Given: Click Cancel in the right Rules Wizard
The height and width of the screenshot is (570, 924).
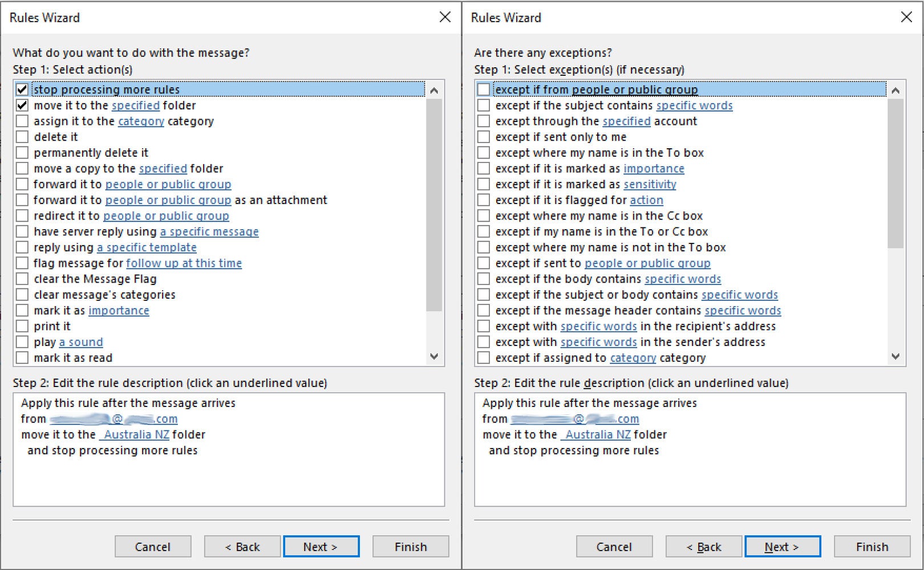Looking at the screenshot, I should [614, 547].
